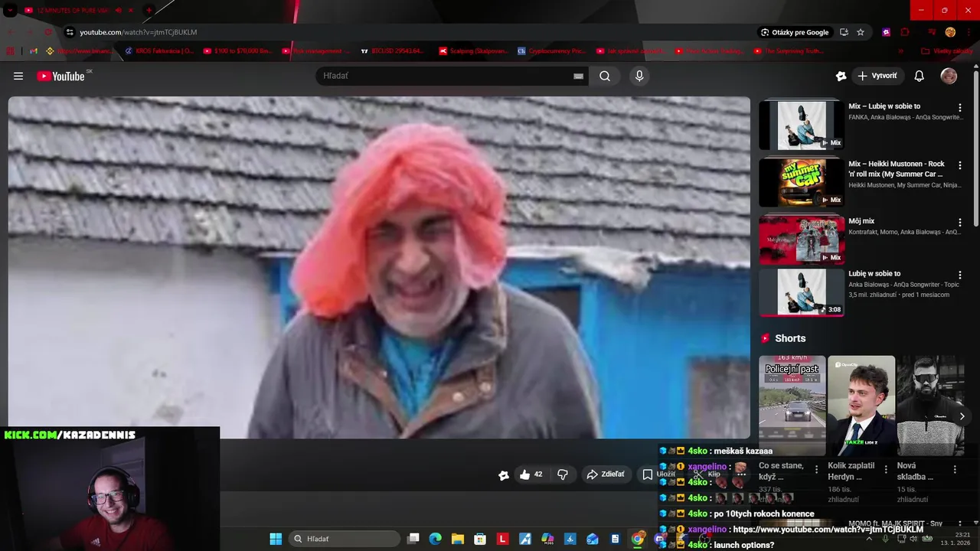Go to the YouTube home logo
This screenshot has width=980, height=551.
(60, 76)
